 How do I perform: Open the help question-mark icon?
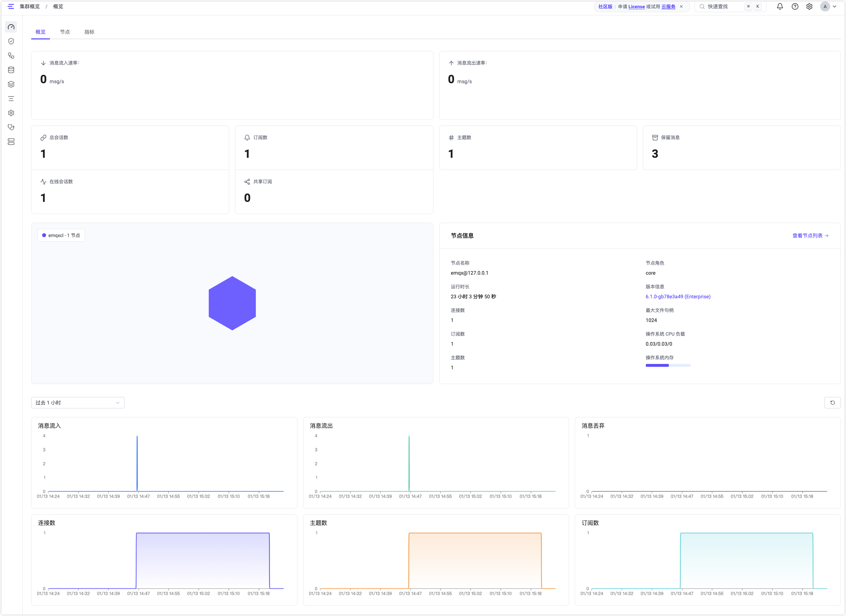pyautogui.click(x=795, y=6)
